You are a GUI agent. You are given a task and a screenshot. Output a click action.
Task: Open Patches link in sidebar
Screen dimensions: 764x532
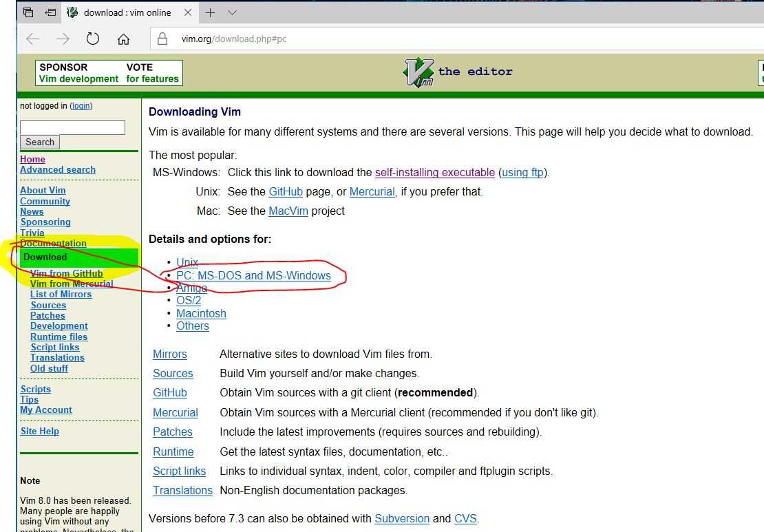[x=47, y=316]
